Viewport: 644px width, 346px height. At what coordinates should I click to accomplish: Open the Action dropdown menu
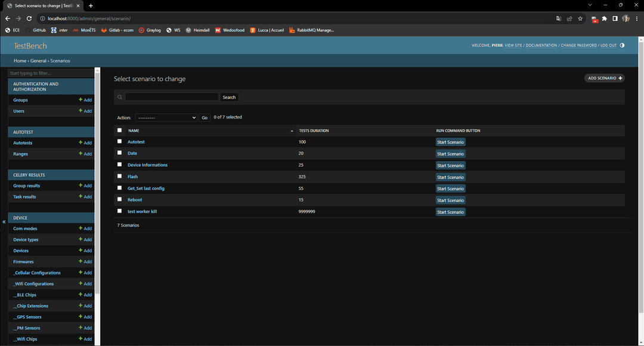(166, 118)
